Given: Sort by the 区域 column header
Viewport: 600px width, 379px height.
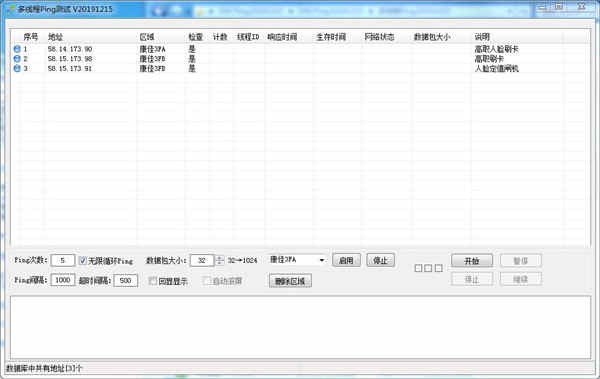Looking at the screenshot, I should pos(147,37).
